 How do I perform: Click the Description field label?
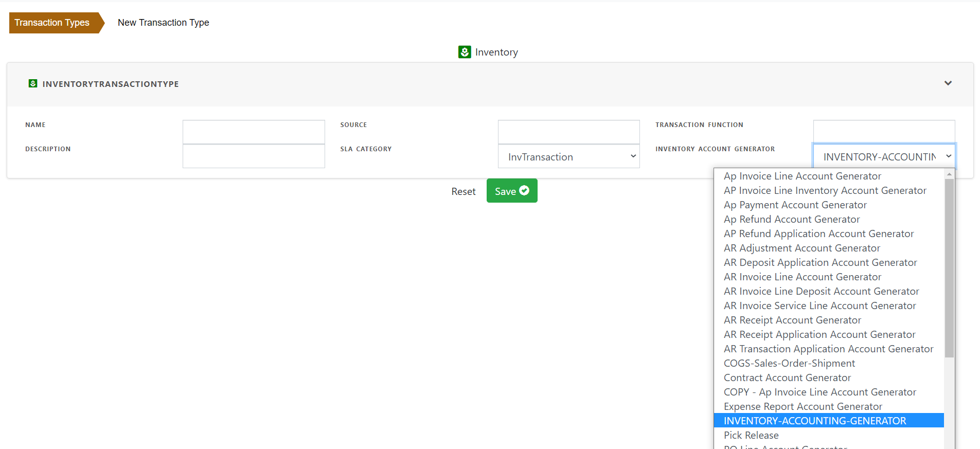click(x=48, y=149)
